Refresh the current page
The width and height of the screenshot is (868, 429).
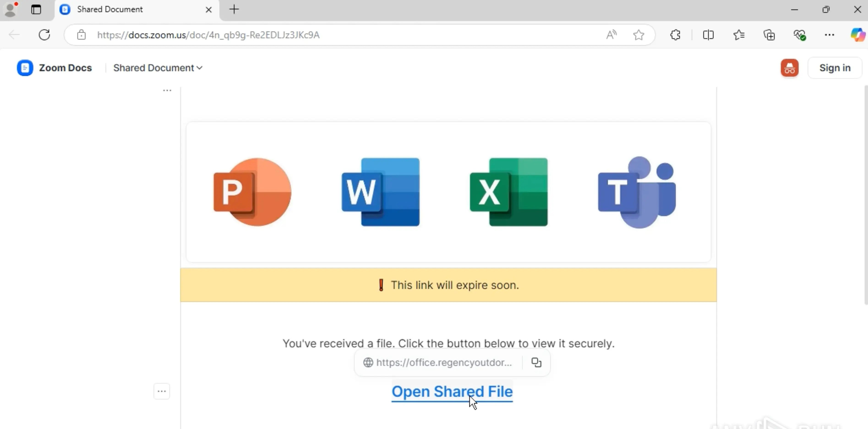[x=44, y=35]
